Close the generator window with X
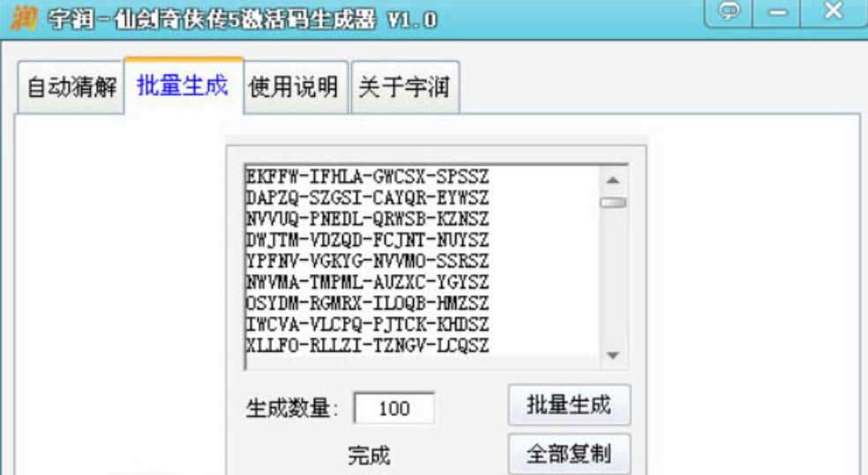The width and height of the screenshot is (868, 475). click(x=833, y=11)
